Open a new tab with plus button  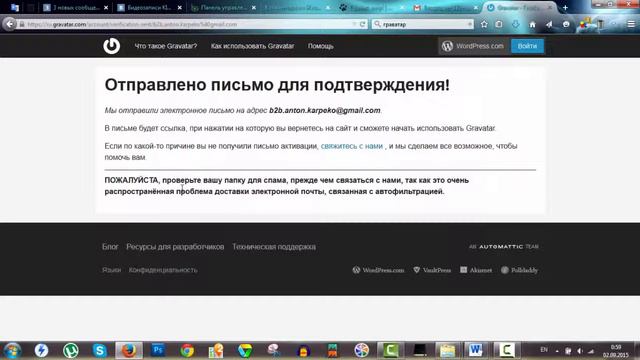565,7
